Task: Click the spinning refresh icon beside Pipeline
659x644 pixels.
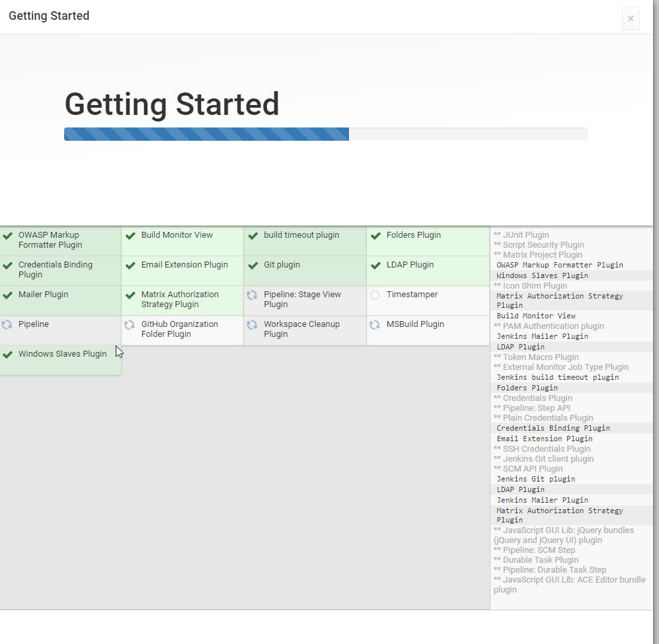Action: coord(7,325)
